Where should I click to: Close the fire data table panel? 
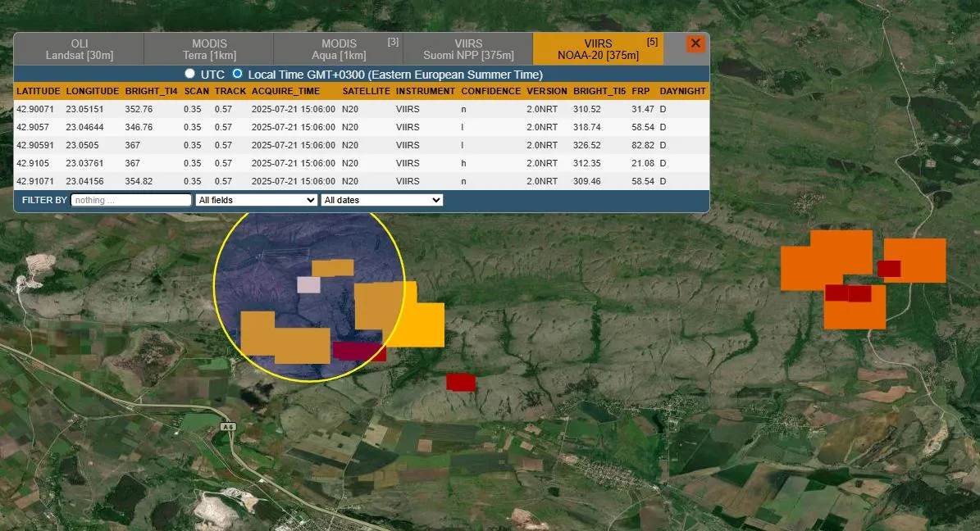(x=695, y=43)
